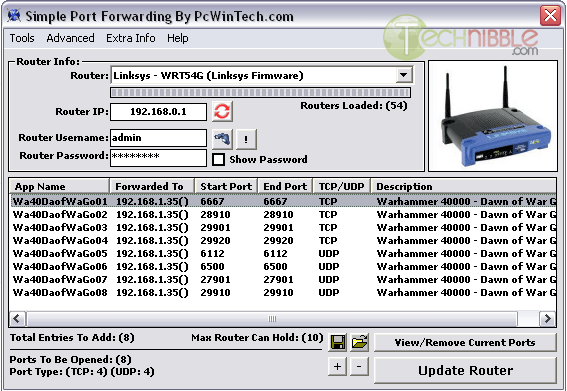Select the Wa40DaofWaGo04 row
Viewport: 567px width, 391px height.
click(283, 241)
